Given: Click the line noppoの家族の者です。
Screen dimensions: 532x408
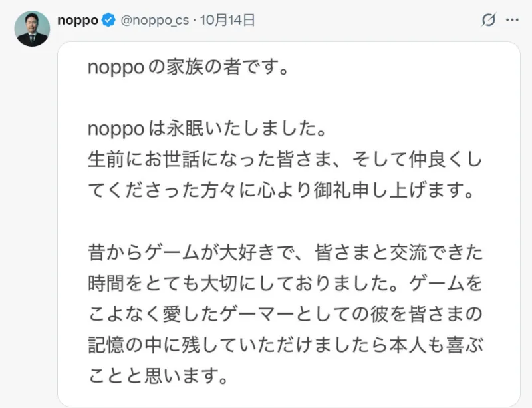Looking at the screenshot, I should [190, 69].
